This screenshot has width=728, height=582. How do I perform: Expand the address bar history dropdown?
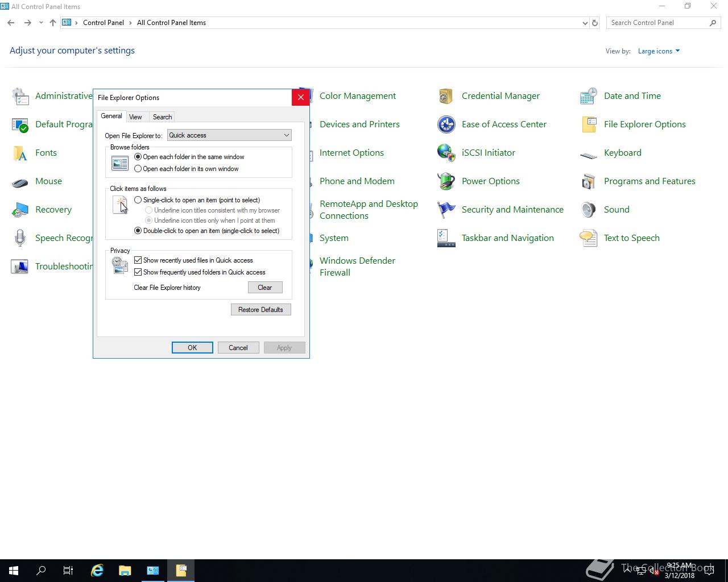point(585,23)
